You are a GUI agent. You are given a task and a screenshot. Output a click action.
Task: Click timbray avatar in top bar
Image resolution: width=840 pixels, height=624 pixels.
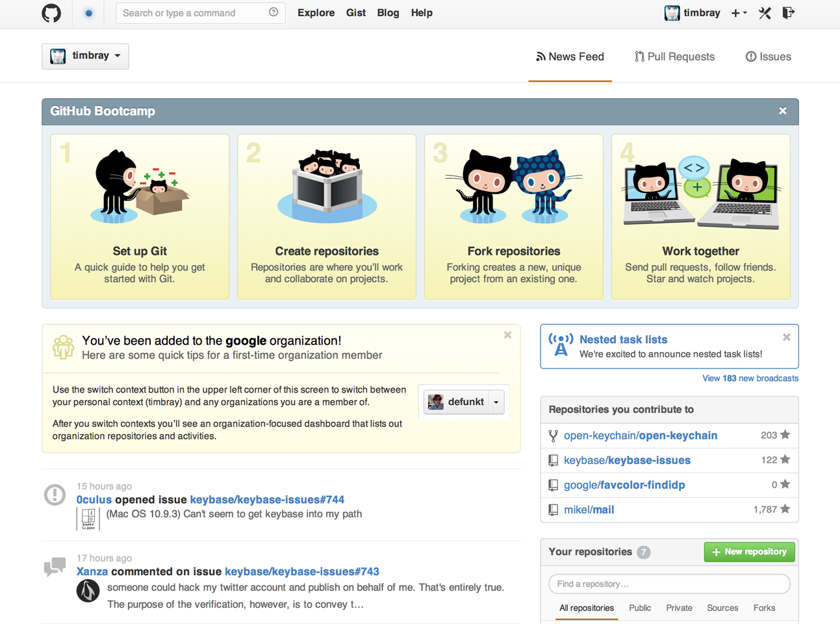672,13
